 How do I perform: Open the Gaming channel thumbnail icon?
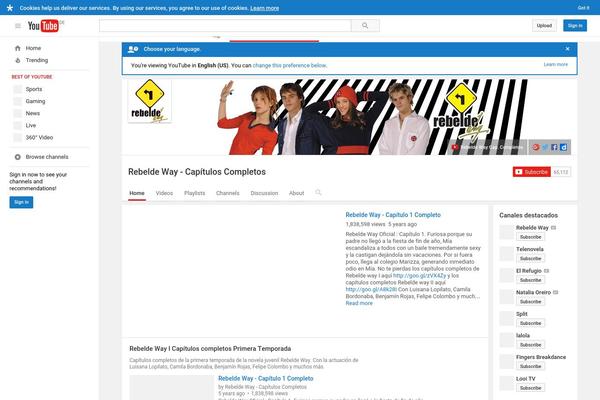[x=18, y=101]
